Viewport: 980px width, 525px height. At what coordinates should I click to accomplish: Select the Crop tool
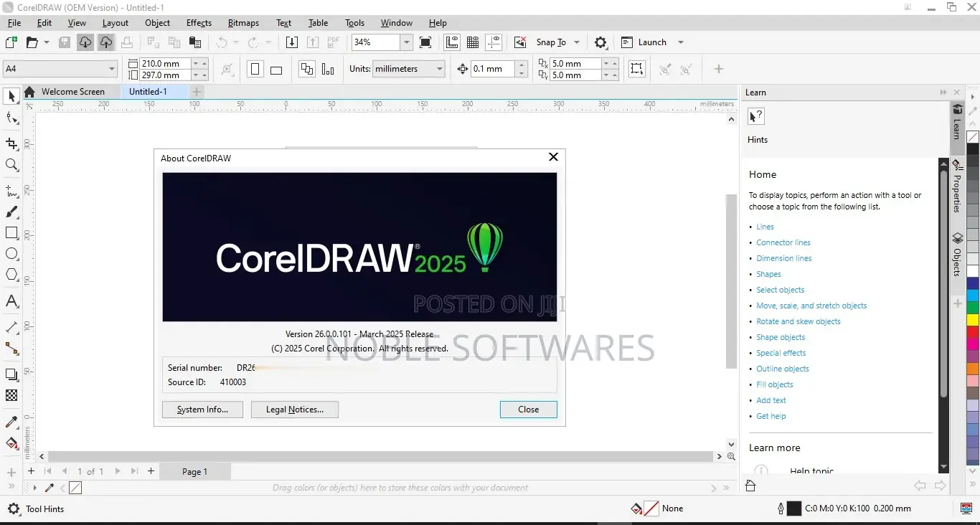click(11, 143)
